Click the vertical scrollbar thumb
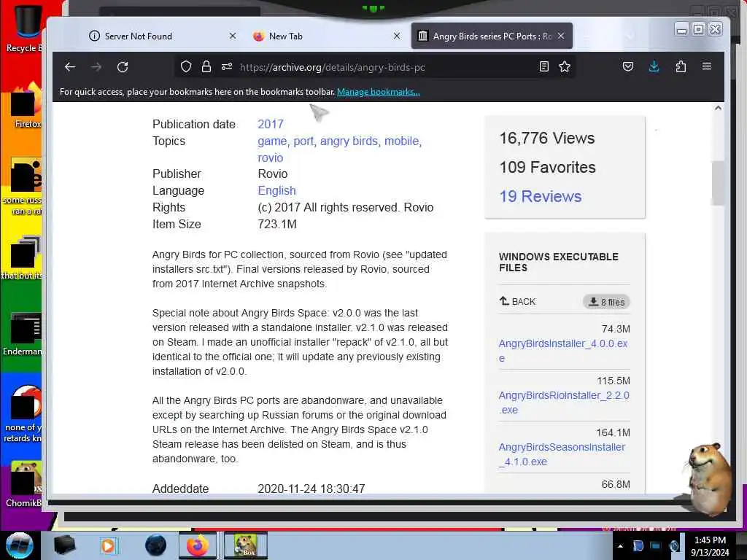The image size is (747, 560). click(718, 183)
